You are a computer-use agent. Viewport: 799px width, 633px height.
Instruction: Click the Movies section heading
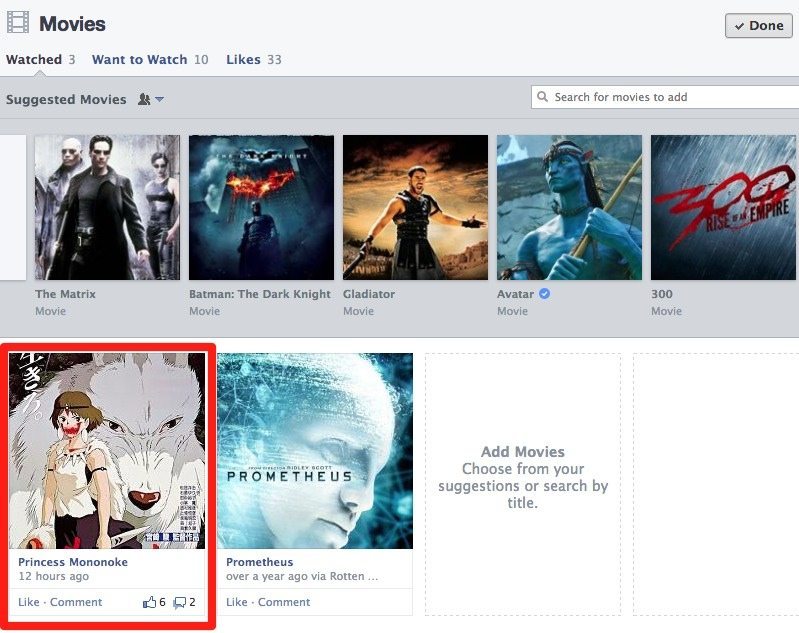pos(72,24)
